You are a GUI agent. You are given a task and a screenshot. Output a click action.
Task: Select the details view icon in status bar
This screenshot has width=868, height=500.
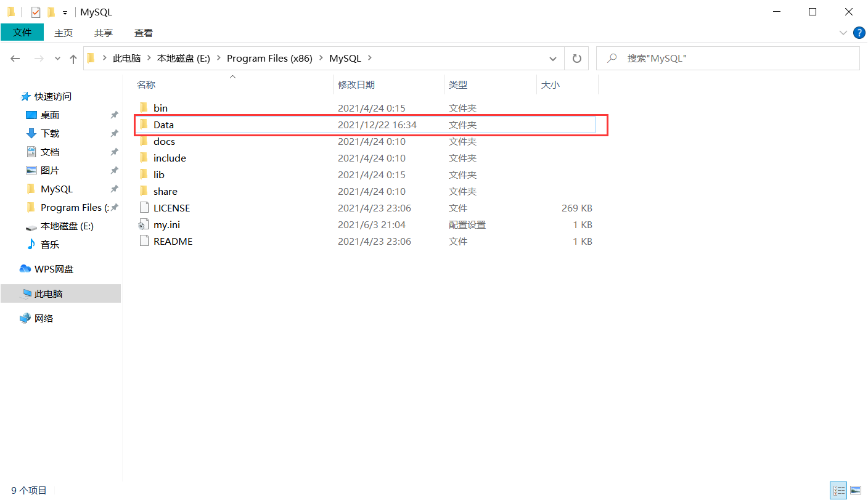pyautogui.click(x=838, y=490)
